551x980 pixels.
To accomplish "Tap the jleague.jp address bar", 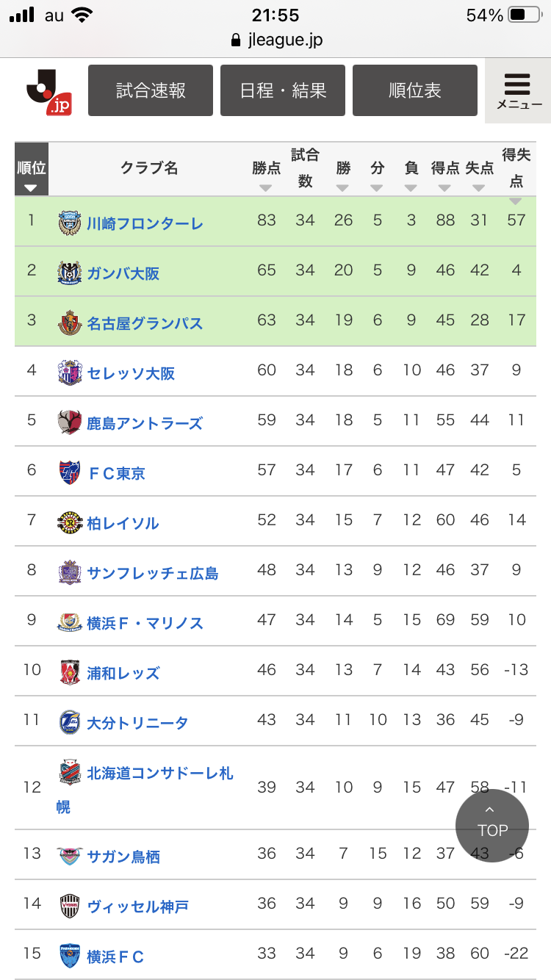I will coord(275,40).
